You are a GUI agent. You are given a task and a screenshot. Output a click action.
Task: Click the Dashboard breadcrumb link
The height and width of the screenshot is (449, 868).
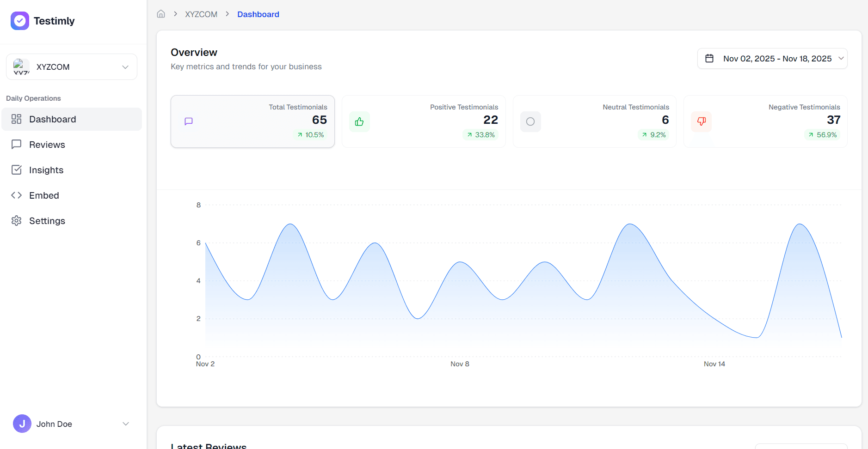click(258, 14)
